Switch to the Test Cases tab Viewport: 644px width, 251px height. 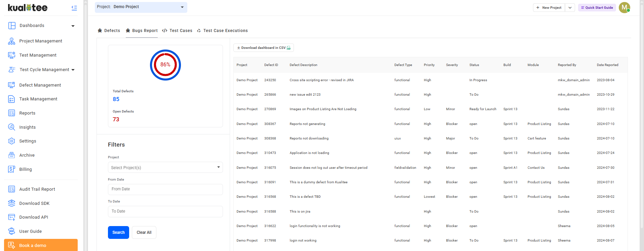tap(177, 31)
